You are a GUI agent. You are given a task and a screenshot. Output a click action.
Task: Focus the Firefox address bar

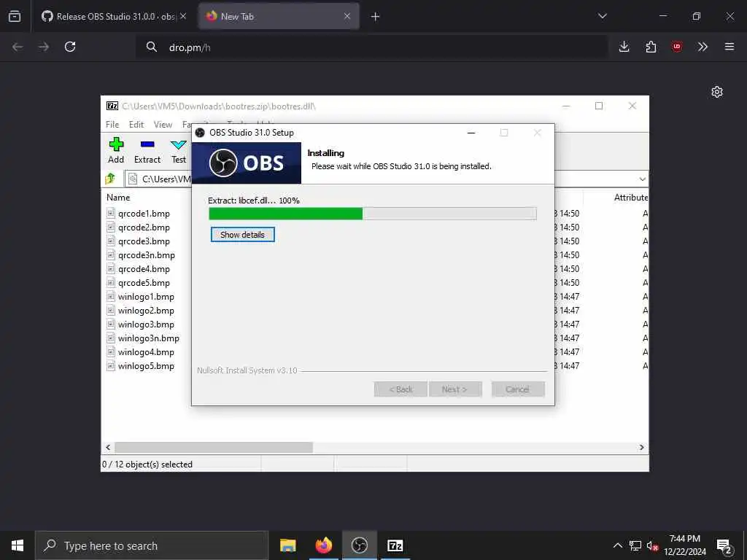click(x=371, y=47)
